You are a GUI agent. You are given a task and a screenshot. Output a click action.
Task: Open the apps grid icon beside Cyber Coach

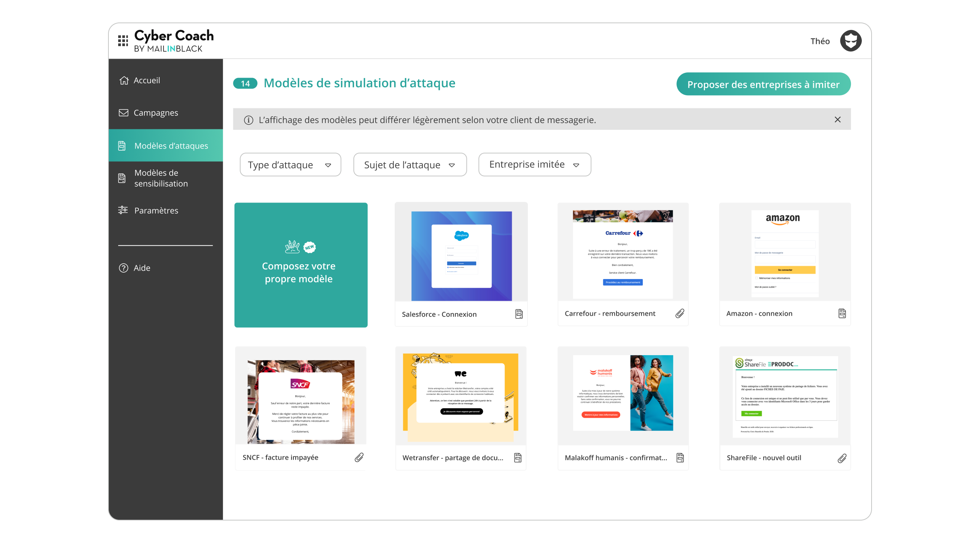(x=123, y=40)
